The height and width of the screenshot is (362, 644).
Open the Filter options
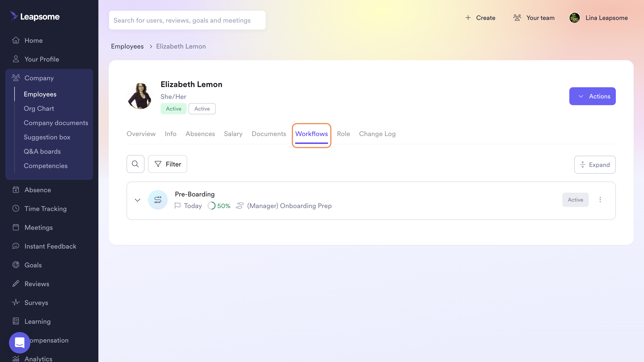click(x=167, y=164)
